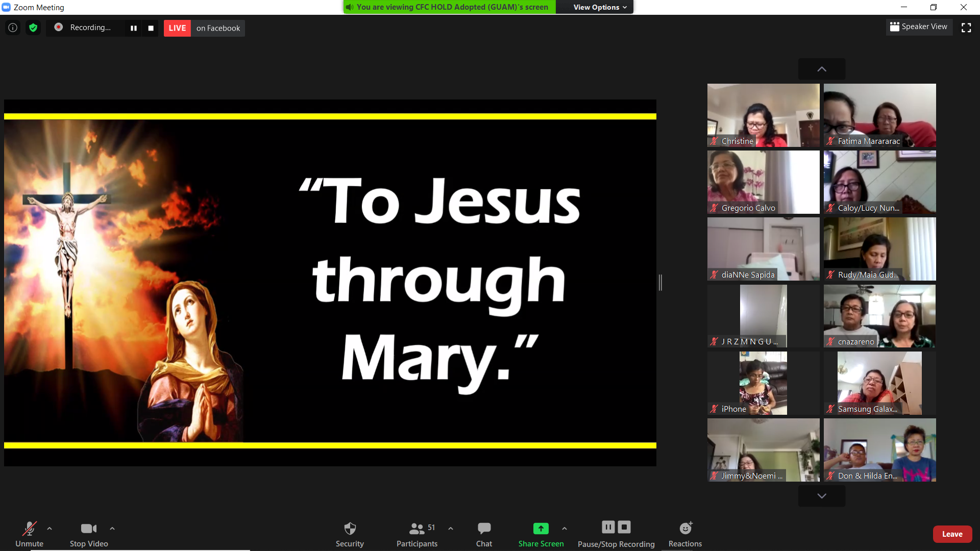The height and width of the screenshot is (551, 980).
Task: Click the muted mic icon beside cnazareno
Action: 830,342
